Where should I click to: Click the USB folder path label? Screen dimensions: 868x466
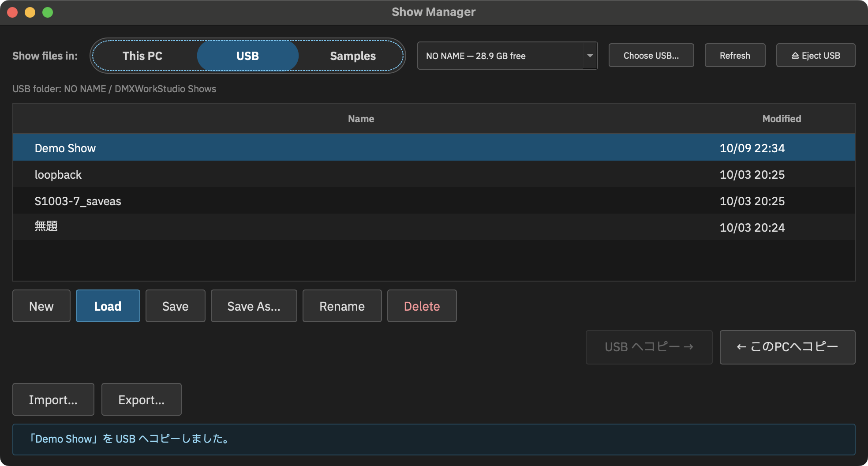click(114, 89)
